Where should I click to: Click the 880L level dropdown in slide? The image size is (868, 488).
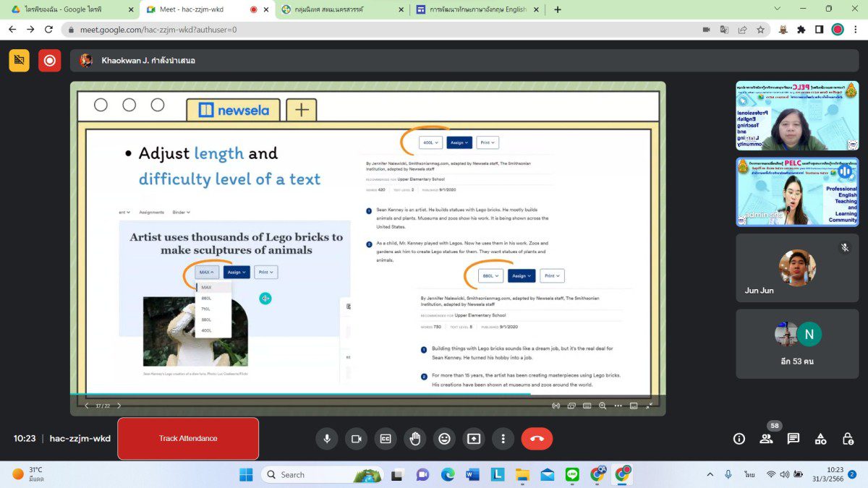490,275
